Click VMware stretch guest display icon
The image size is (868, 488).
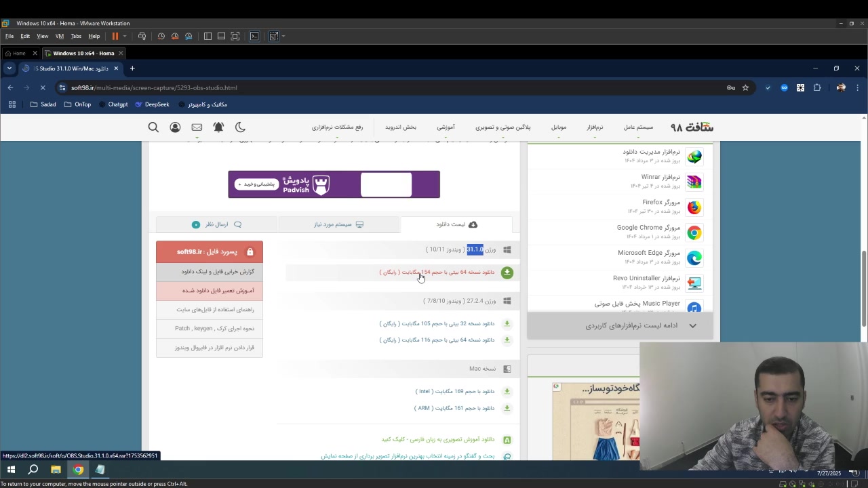274,36
